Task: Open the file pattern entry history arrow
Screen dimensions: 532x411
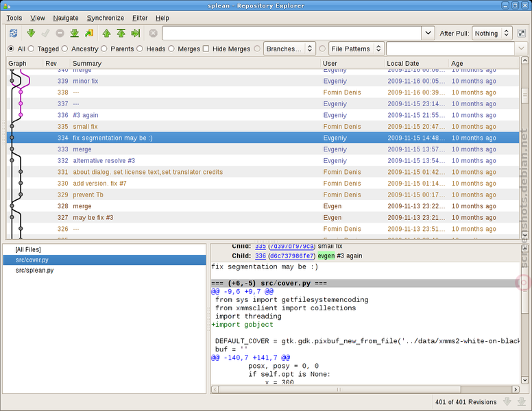Action: click(521, 49)
